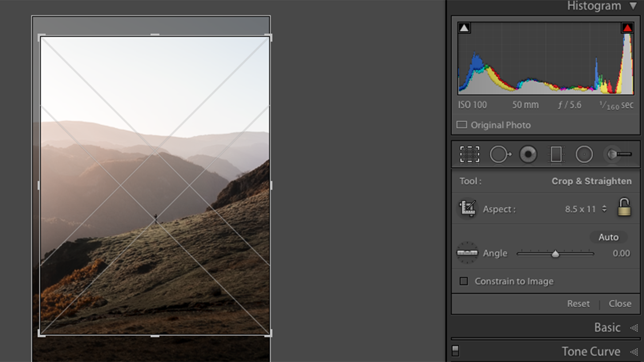Click the top-center crop edge handle
This screenshot has width=644, height=362.
(x=155, y=35)
